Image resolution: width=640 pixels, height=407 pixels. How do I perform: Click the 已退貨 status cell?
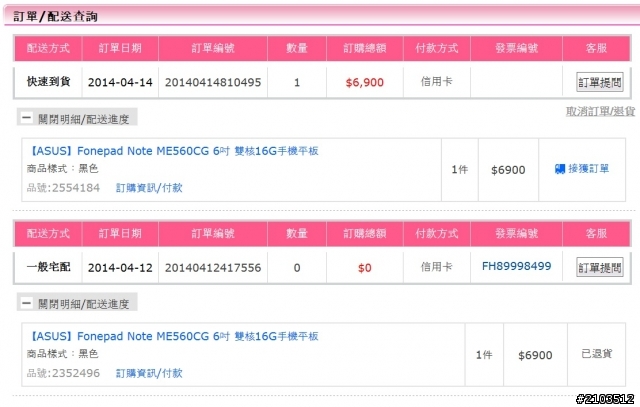pos(596,354)
